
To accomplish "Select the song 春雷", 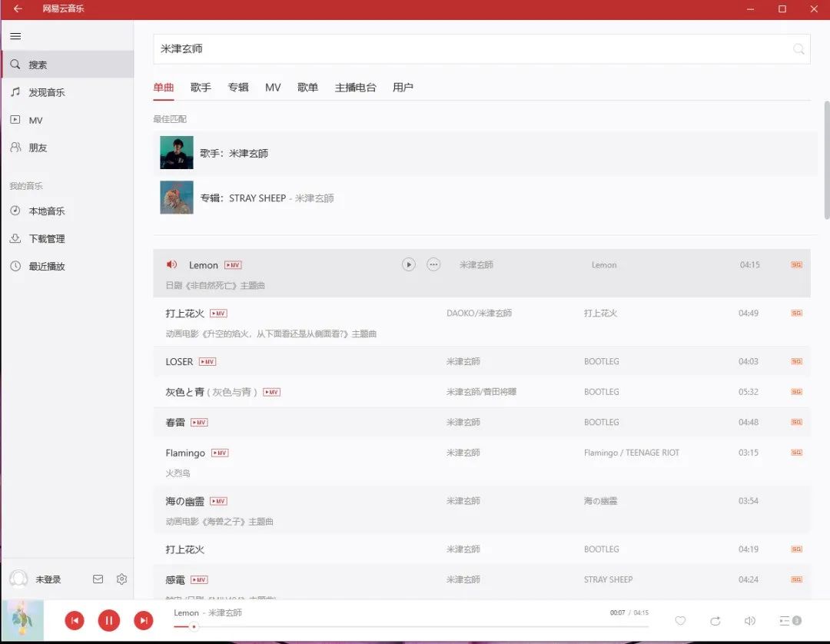I will tap(175, 422).
